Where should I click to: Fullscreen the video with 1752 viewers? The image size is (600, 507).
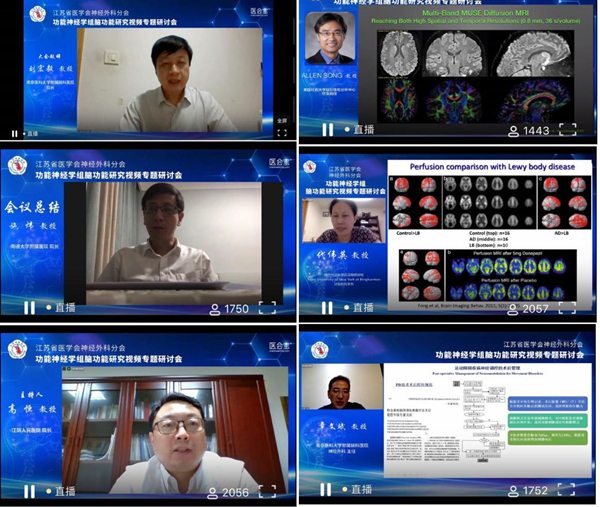tap(568, 491)
